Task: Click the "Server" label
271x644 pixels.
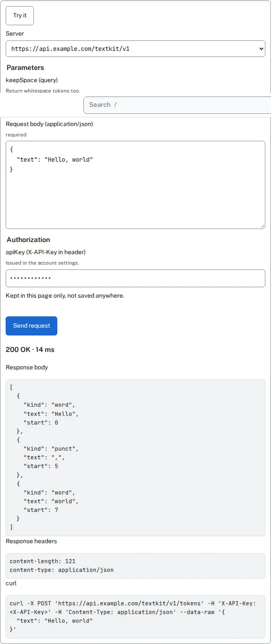Action: [15, 33]
